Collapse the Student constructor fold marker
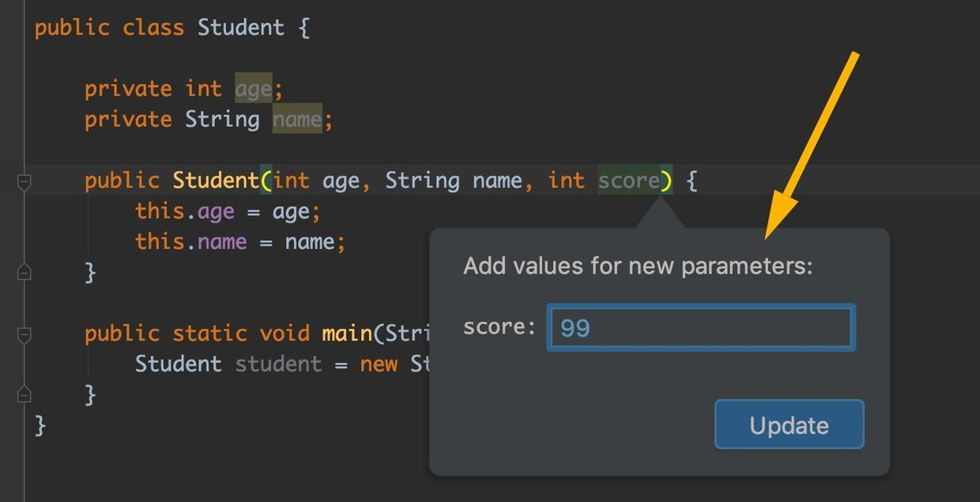The width and height of the screenshot is (980, 502). (24, 183)
